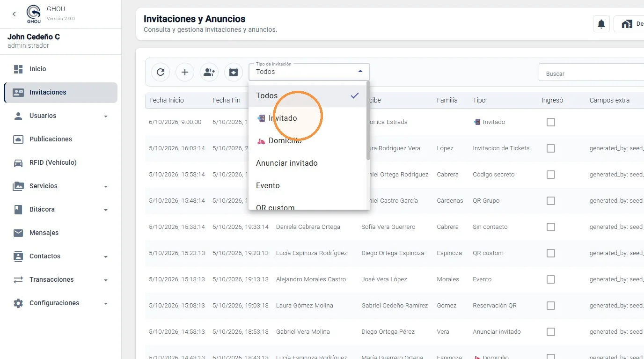Click the archive box icon in toolbar
Screen dimensions: 644x359
[234, 72]
